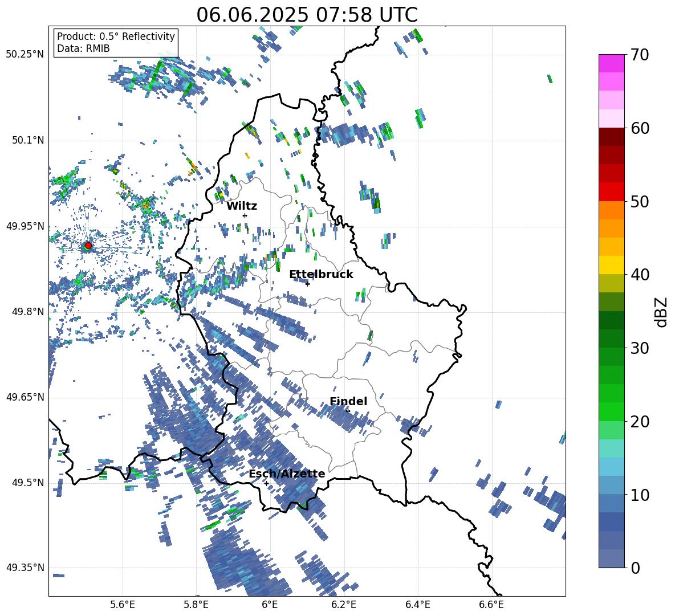Image resolution: width=675 pixels, height=616 pixels.
Task: Click the colorbar tick label 10
Action: click(640, 495)
